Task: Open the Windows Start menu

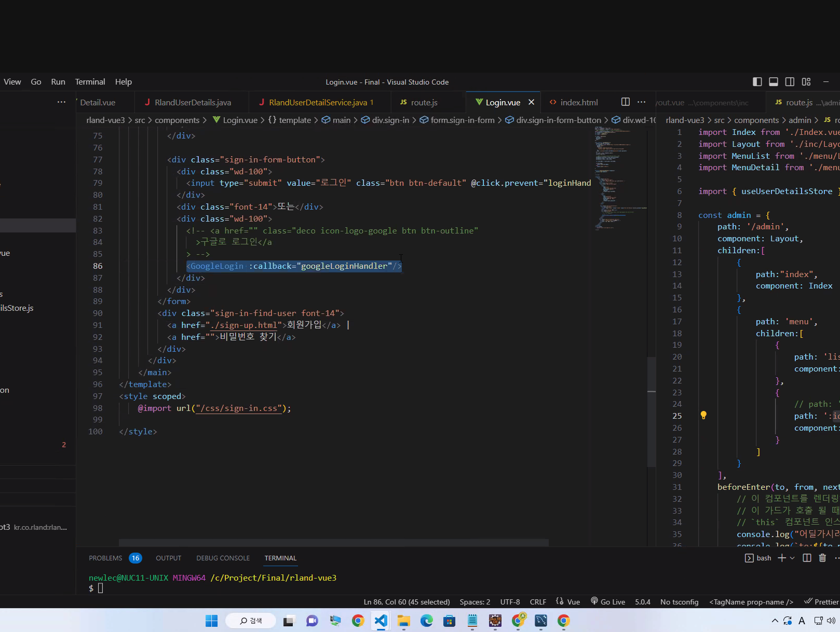Action: point(211,621)
